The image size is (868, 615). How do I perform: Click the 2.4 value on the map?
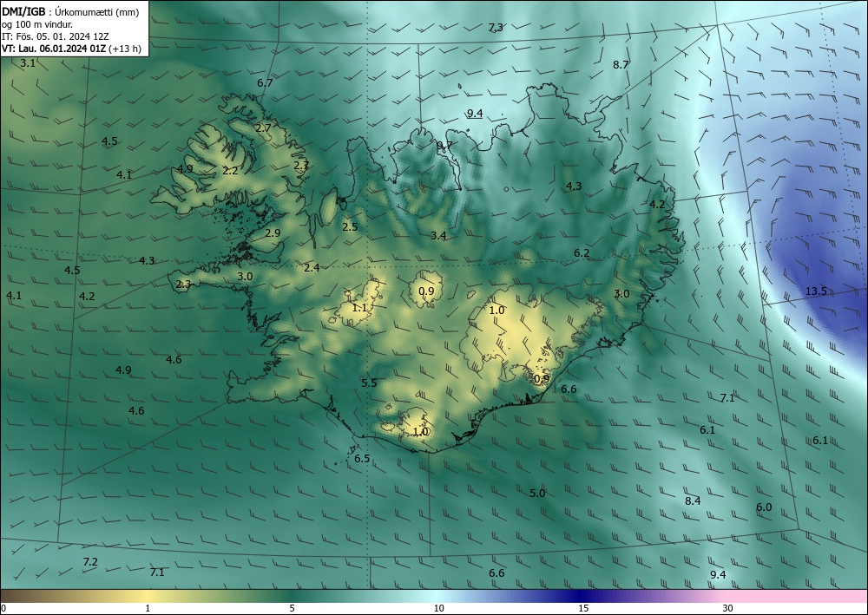tap(312, 268)
